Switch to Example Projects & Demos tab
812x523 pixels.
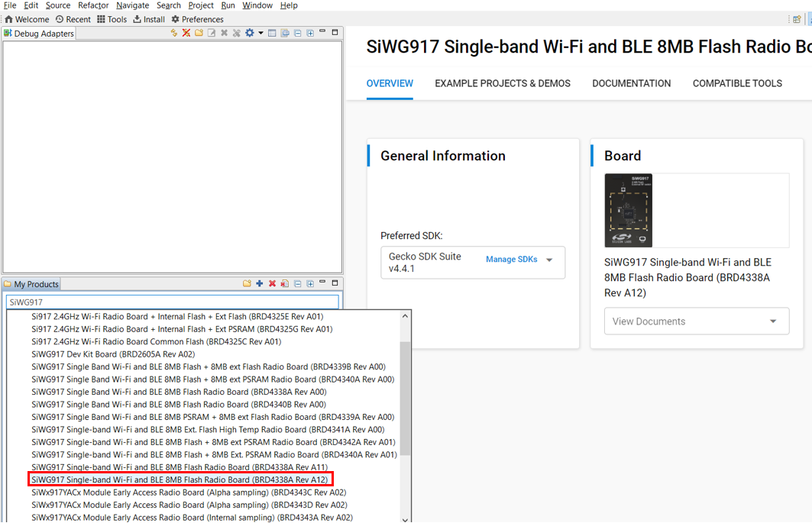click(503, 83)
